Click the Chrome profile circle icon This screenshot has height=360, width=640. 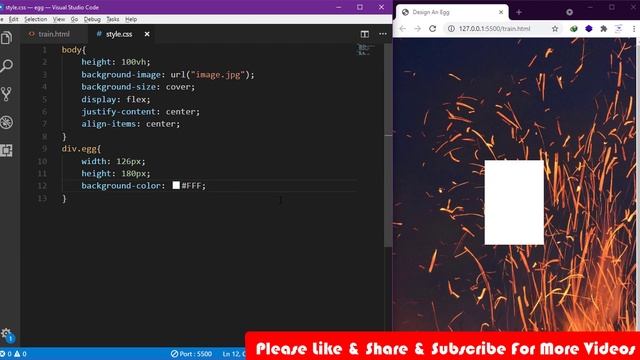(x=569, y=12)
